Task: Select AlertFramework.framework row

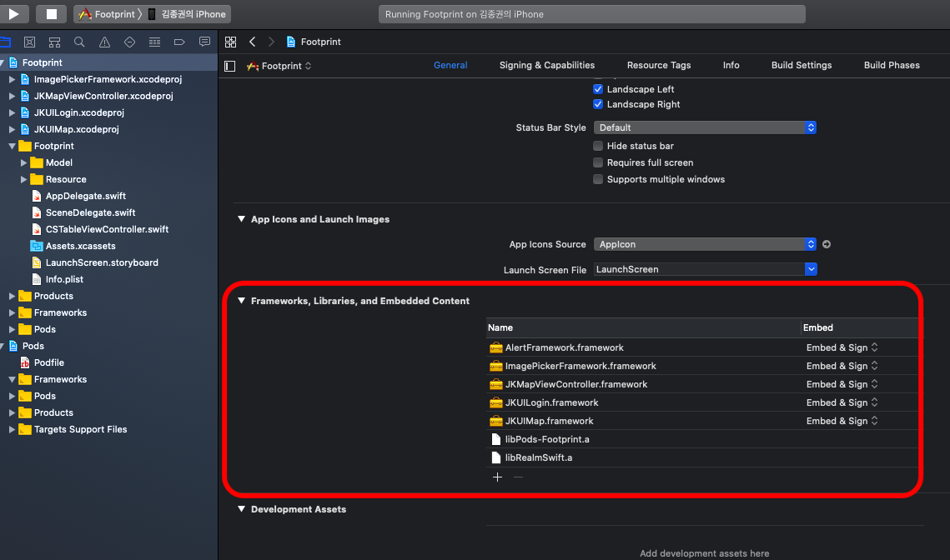Action: pos(703,347)
